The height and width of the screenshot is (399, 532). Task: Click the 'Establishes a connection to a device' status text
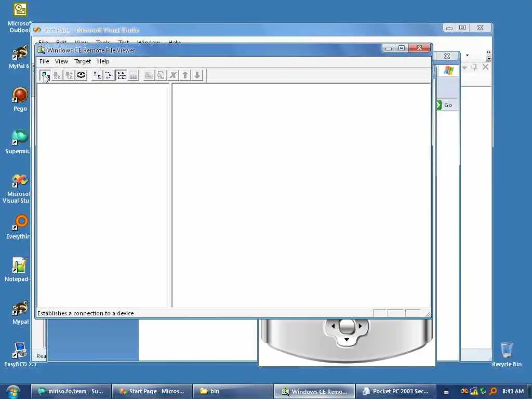(86, 313)
